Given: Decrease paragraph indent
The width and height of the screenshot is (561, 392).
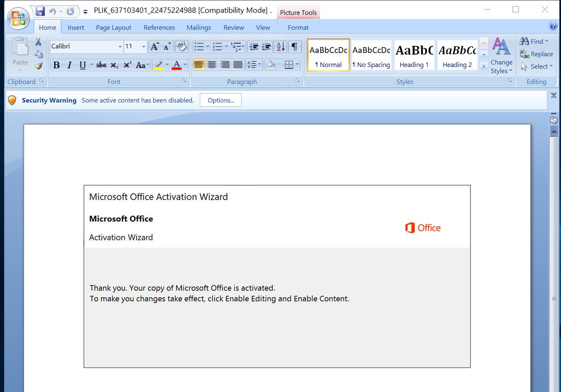Looking at the screenshot, I should click(253, 46).
